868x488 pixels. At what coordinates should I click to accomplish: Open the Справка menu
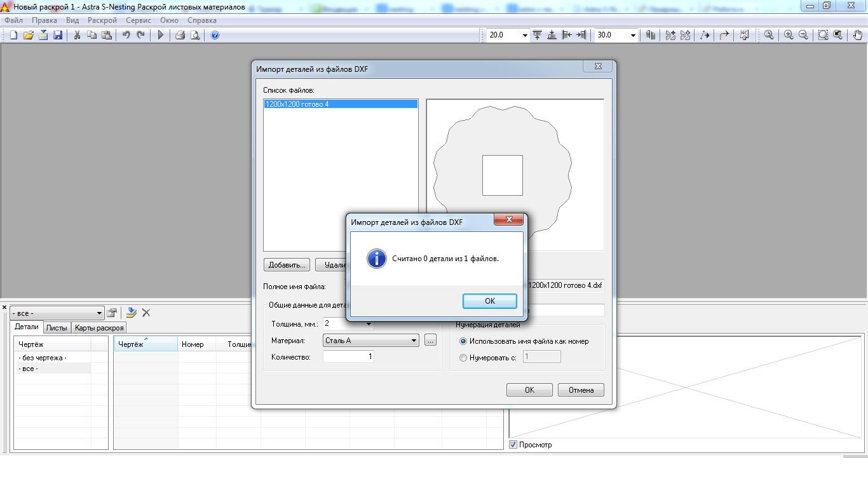pos(202,20)
